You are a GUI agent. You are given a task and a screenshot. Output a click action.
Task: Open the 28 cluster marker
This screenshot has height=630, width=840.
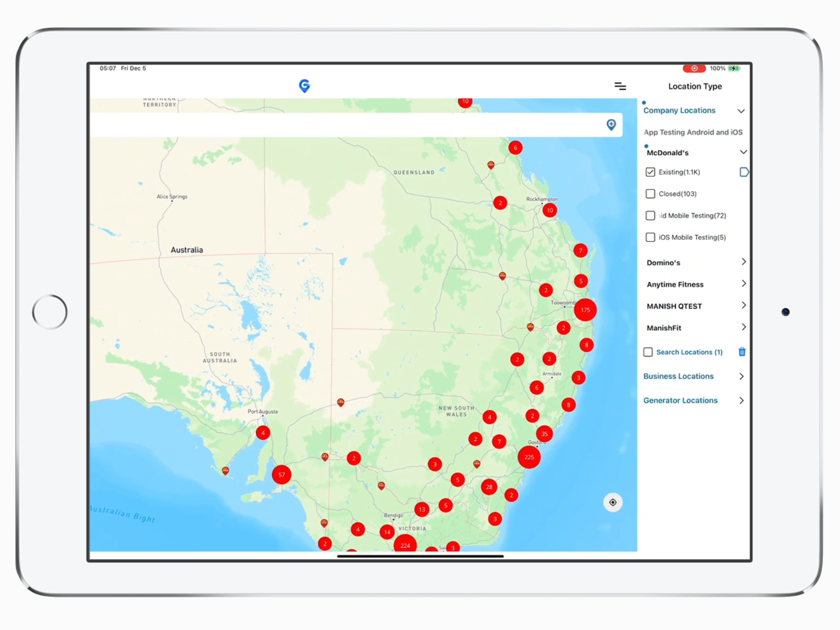[489, 487]
